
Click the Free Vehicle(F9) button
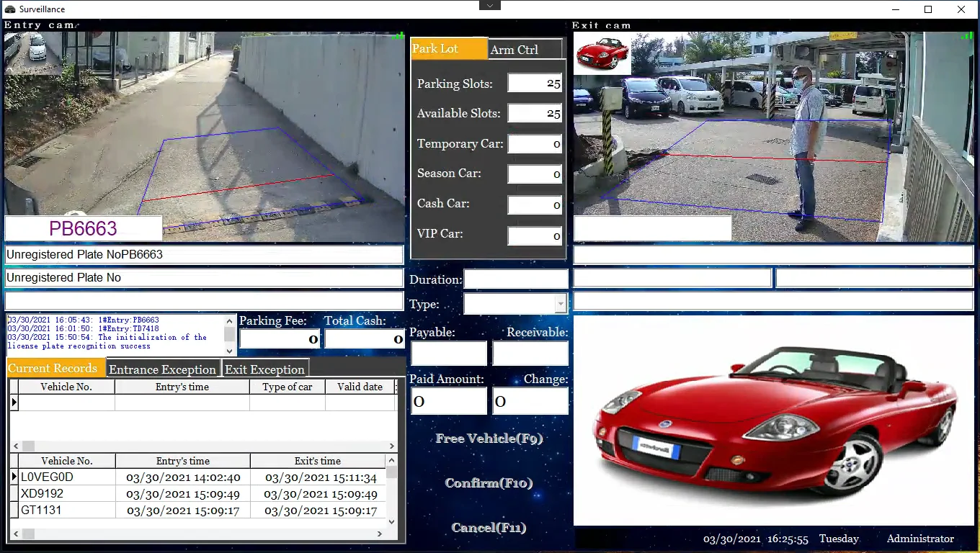pos(489,439)
